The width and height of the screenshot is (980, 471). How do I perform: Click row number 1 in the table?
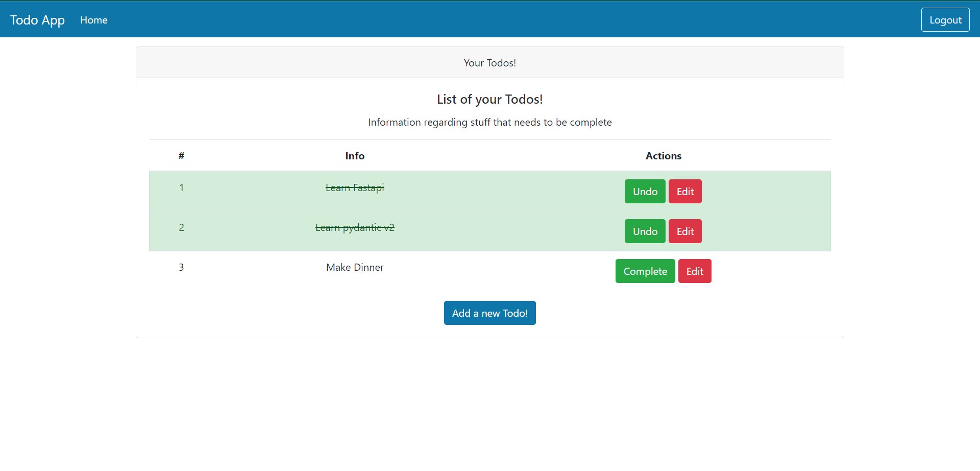pos(181,188)
